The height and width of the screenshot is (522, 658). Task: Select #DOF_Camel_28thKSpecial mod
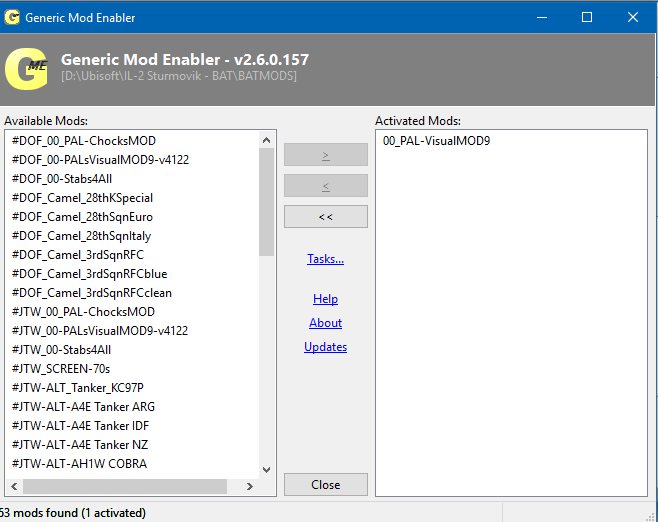tap(82, 198)
